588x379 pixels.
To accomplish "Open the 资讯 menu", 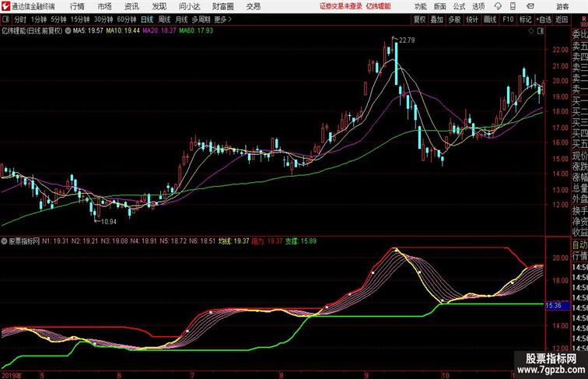I will [x=131, y=6].
